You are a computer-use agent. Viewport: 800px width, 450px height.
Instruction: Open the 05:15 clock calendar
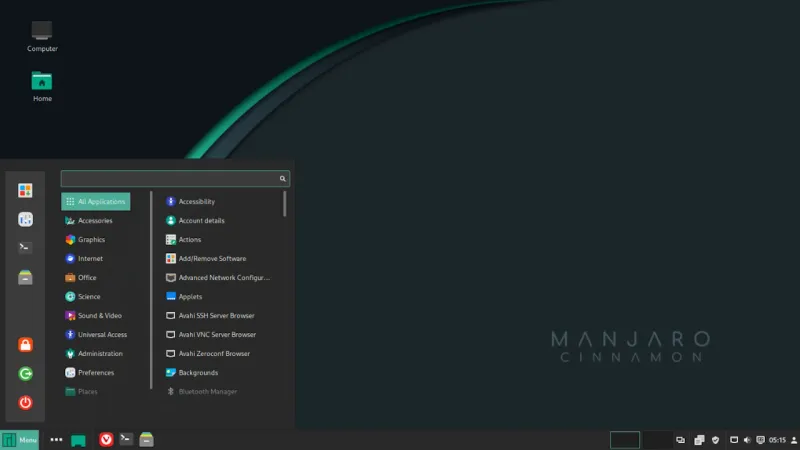pos(778,440)
